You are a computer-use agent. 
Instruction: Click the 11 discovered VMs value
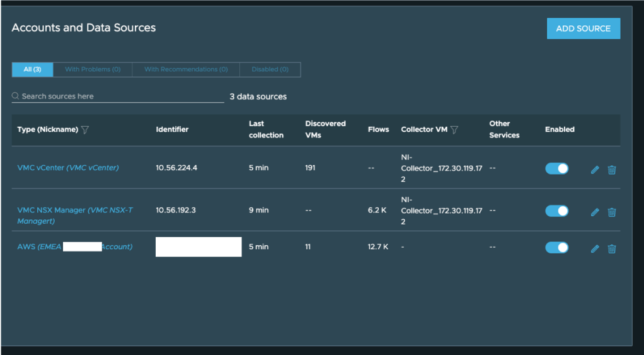pos(308,247)
